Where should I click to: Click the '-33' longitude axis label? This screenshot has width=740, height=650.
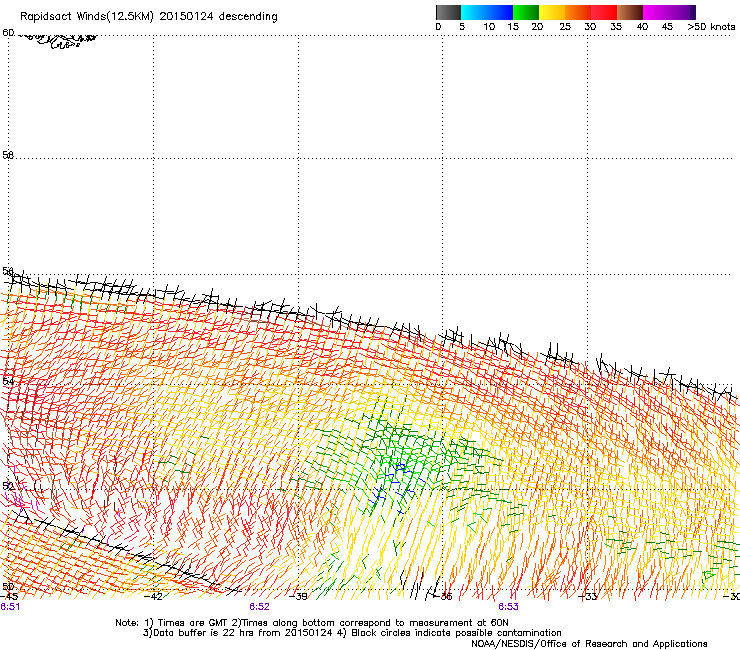tap(588, 597)
